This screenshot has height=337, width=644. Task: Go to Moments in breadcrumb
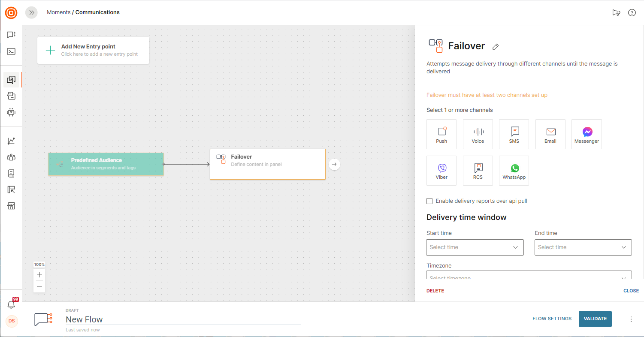coord(58,12)
